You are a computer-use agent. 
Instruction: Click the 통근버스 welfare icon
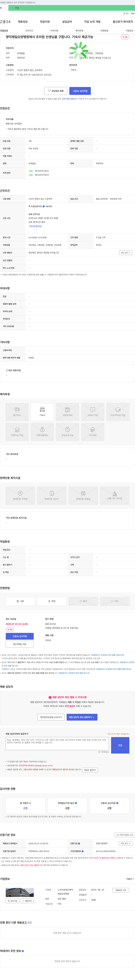coord(17,412)
